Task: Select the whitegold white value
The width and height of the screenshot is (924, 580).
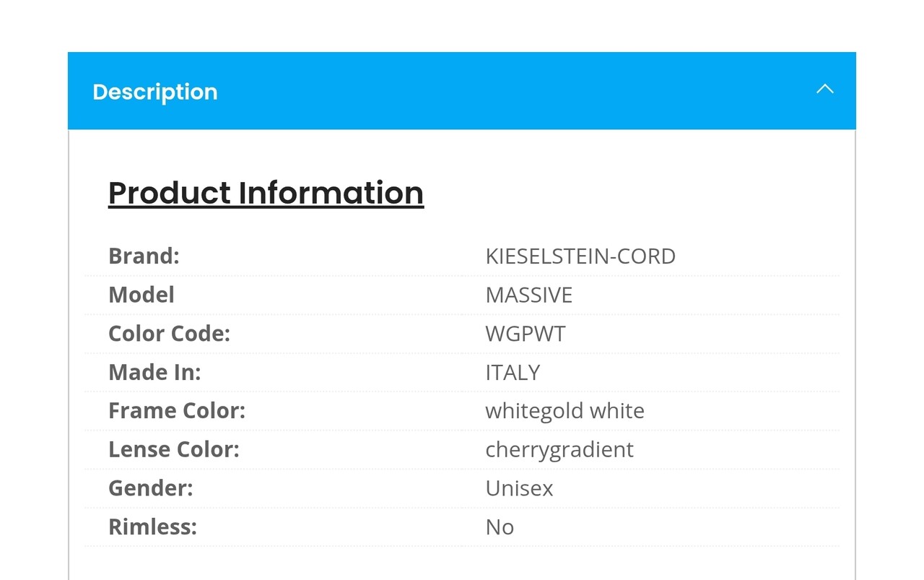Action: click(565, 411)
